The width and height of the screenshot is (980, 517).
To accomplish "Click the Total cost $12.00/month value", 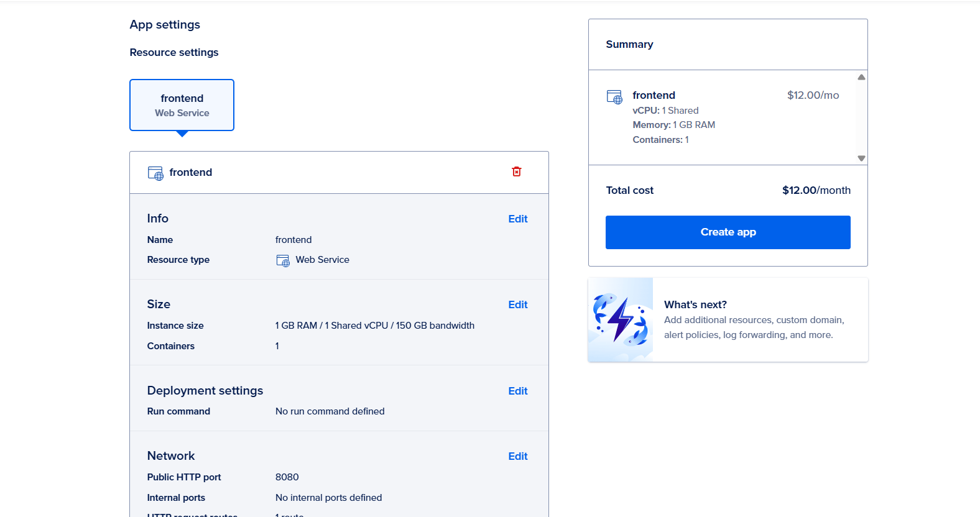I will [x=816, y=190].
